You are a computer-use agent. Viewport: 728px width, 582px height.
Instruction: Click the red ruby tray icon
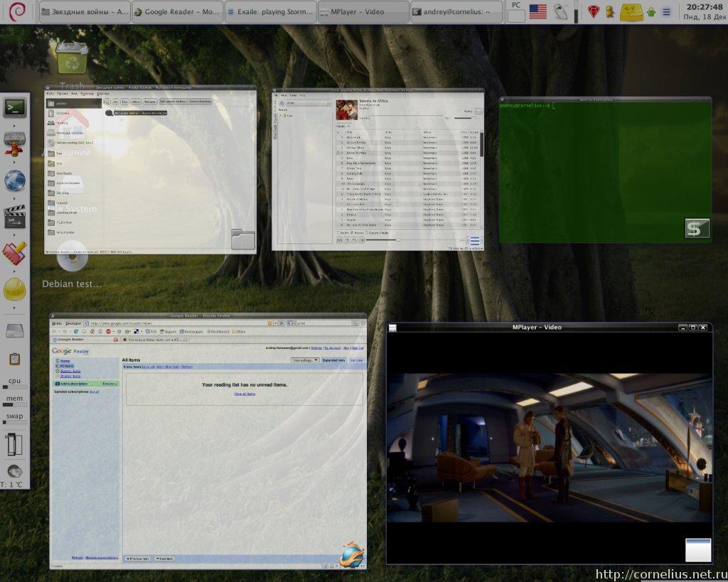(594, 12)
